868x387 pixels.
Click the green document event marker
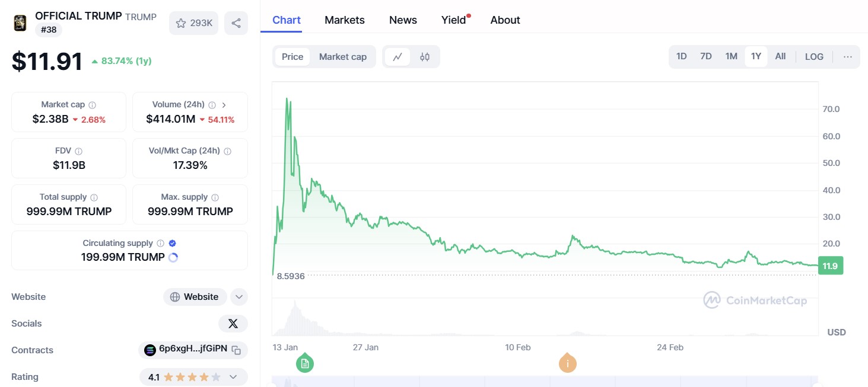[305, 363]
